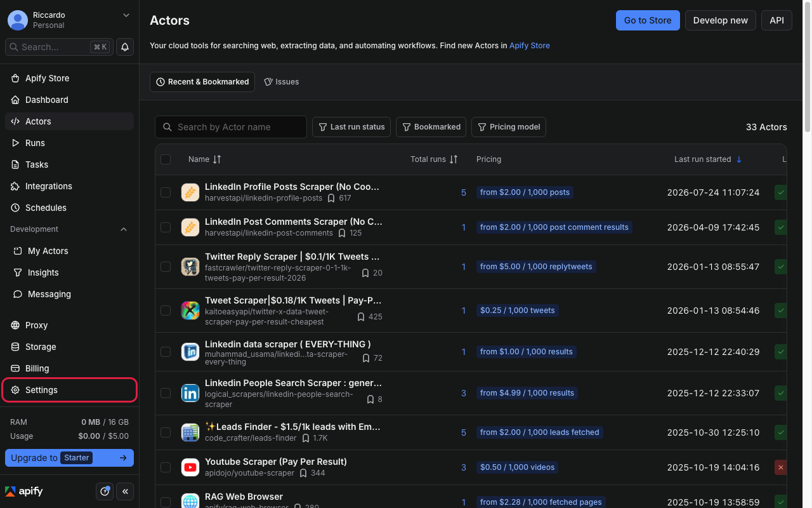
Task: Collapse the Development section chevron
Action: point(124,229)
